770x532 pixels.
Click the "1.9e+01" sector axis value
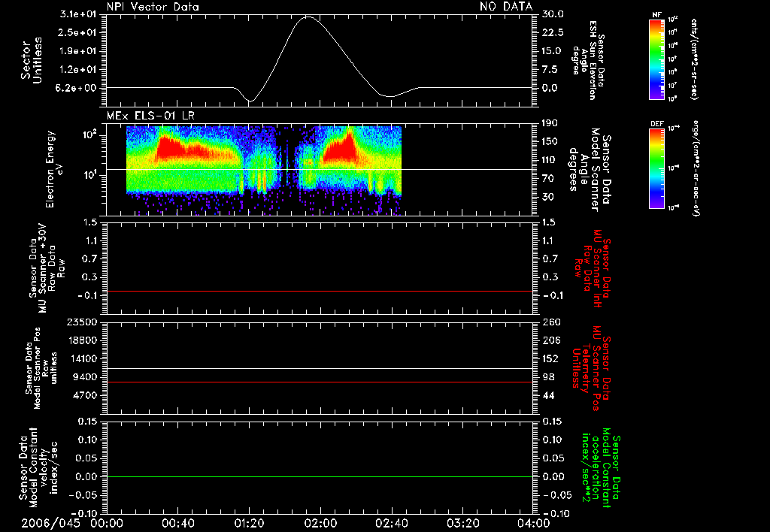pos(78,51)
